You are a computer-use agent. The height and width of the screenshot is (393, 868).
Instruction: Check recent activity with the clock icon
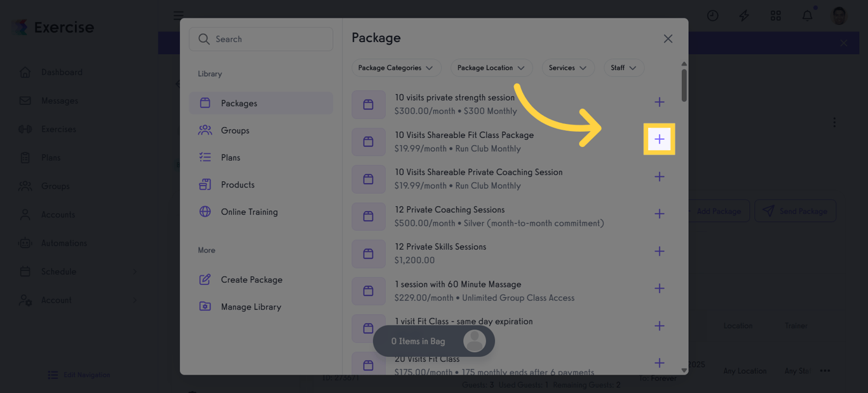(x=712, y=15)
